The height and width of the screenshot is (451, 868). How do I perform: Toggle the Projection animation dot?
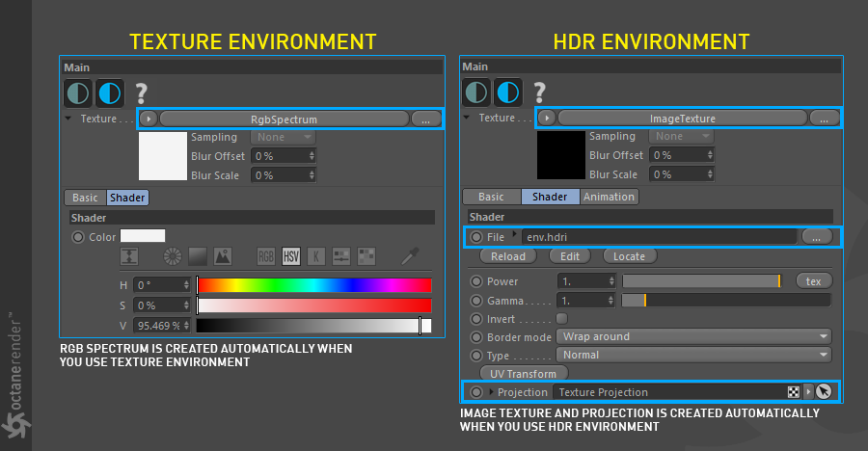[x=476, y=392]
